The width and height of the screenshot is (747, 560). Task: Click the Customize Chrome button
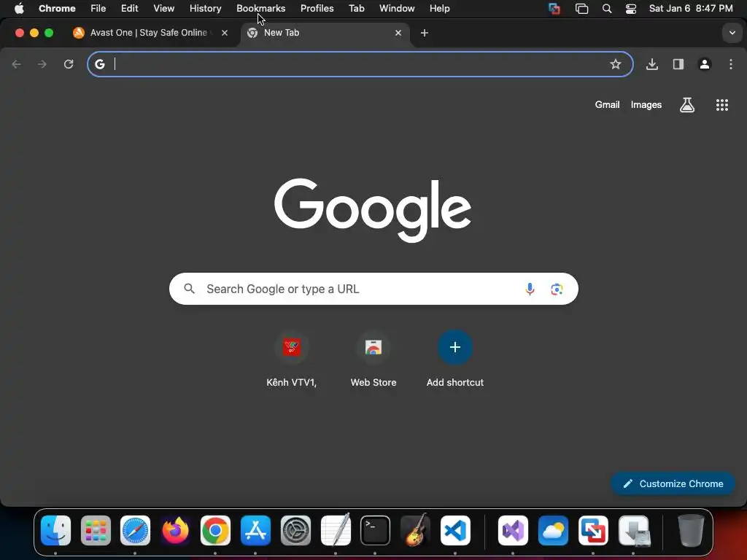point(673,484)
